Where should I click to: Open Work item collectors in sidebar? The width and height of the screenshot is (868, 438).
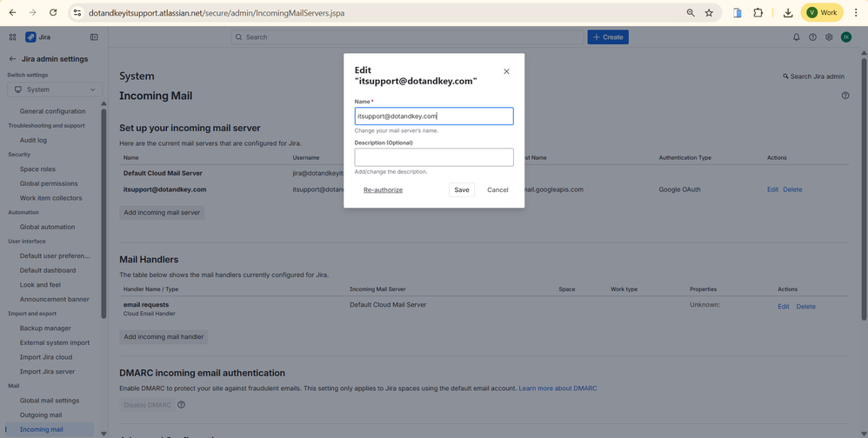(x=51, y=198)
